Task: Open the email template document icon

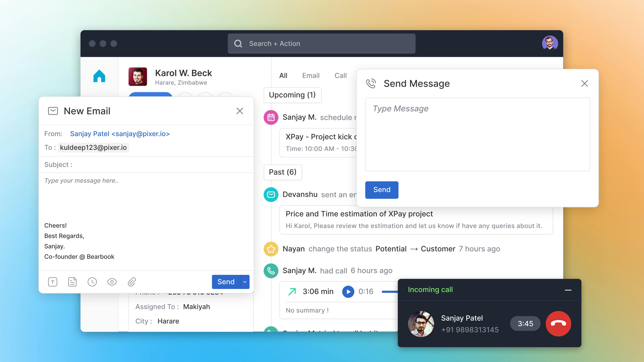Action: coord(72,282)
